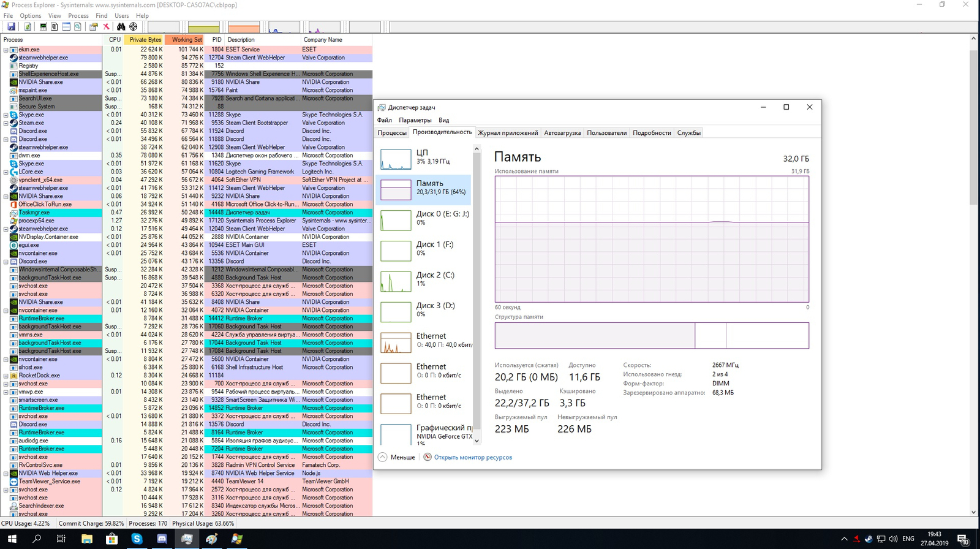Click the red X Kill Process icon

(x=106, y=26)
